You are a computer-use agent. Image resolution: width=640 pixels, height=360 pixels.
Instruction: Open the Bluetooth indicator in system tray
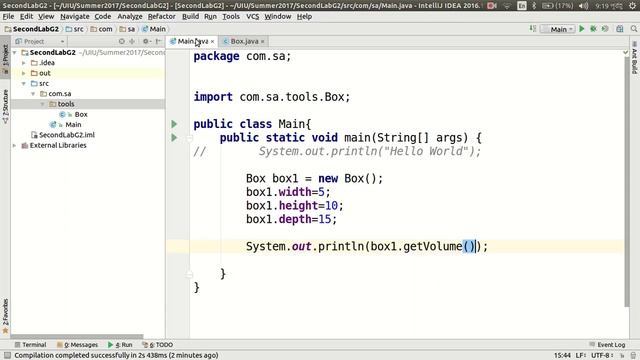(534, 6)
